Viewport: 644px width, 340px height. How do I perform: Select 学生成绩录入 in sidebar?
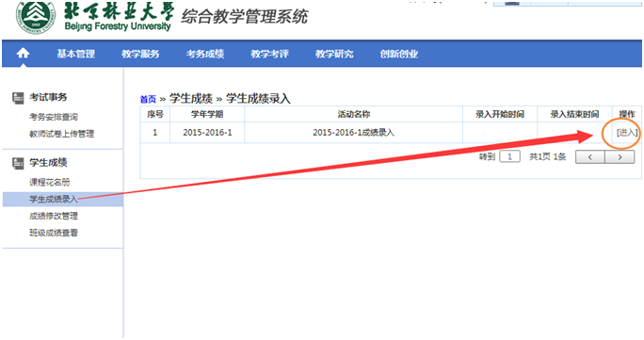tap(62, 199)
